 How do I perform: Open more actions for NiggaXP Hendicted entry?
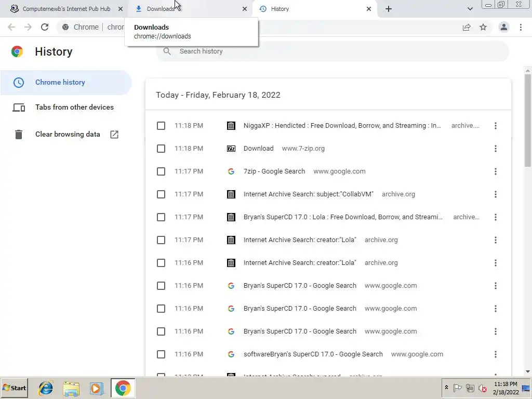coord(495,126)
